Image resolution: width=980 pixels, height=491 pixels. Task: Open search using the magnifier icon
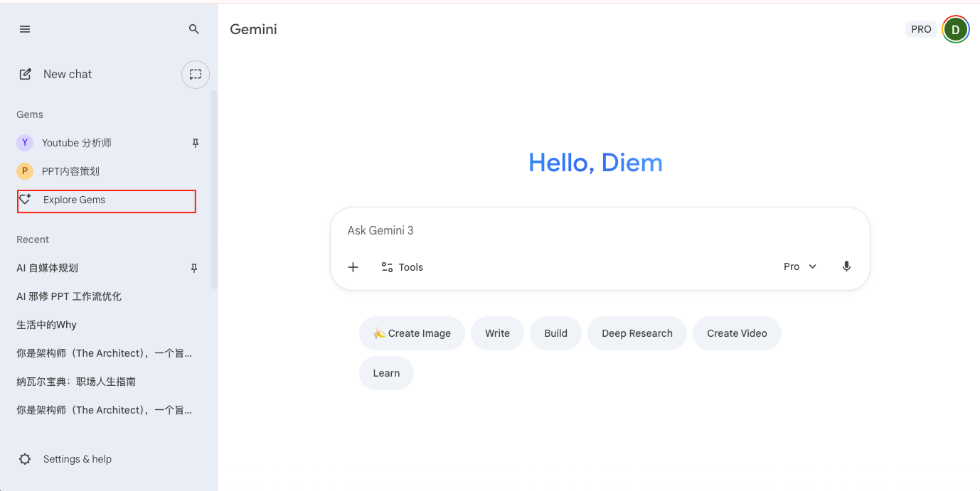pyautogui.click(x=194, y=29)
